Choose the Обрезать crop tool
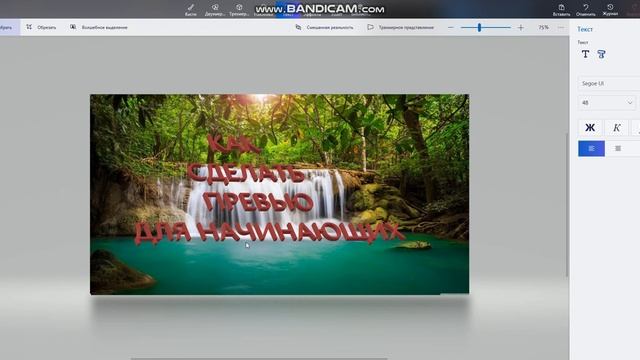 point(41,27)
